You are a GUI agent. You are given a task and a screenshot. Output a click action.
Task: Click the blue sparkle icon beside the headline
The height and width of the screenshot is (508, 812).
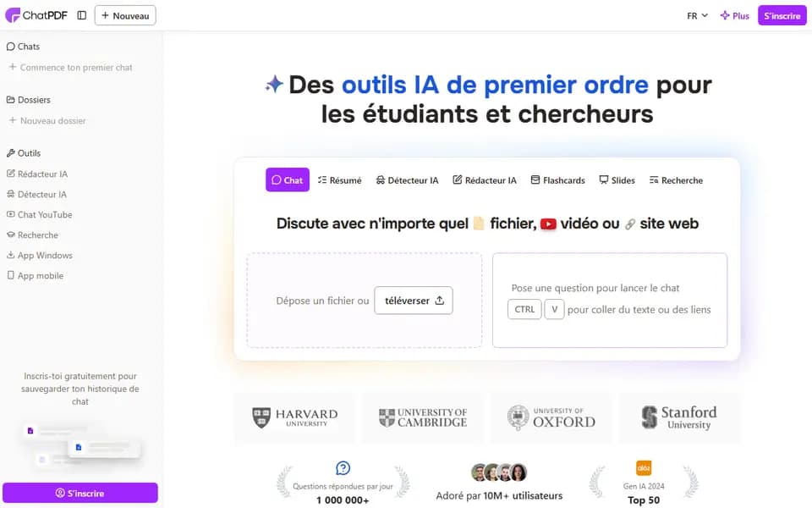[274, 84]
